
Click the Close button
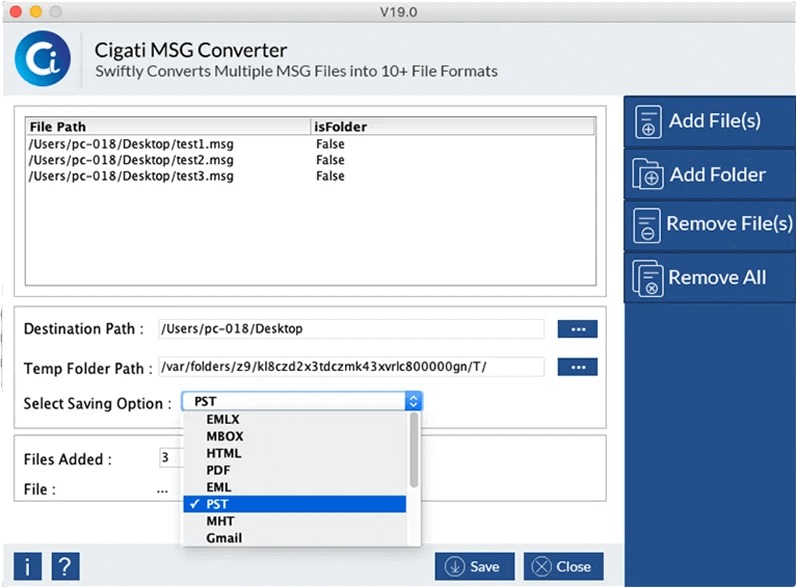point(564,566)
